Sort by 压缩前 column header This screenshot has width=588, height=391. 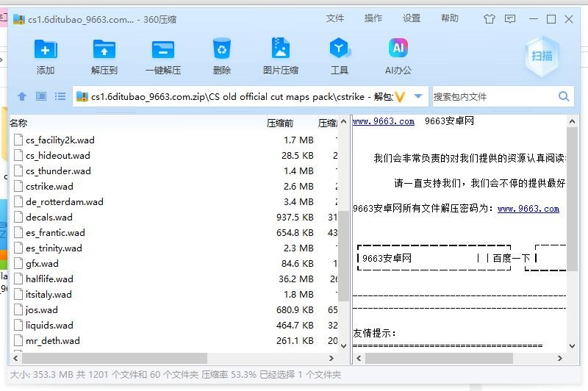coord(280,123)
